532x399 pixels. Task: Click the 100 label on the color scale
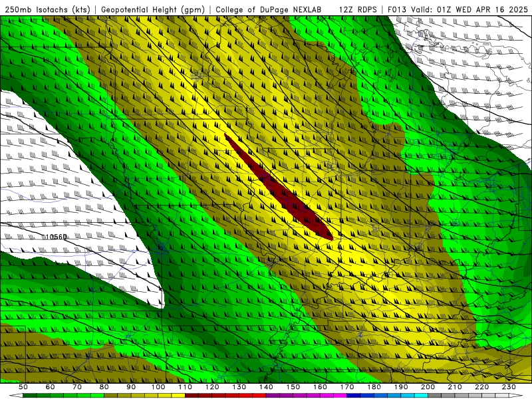[158, 387]
